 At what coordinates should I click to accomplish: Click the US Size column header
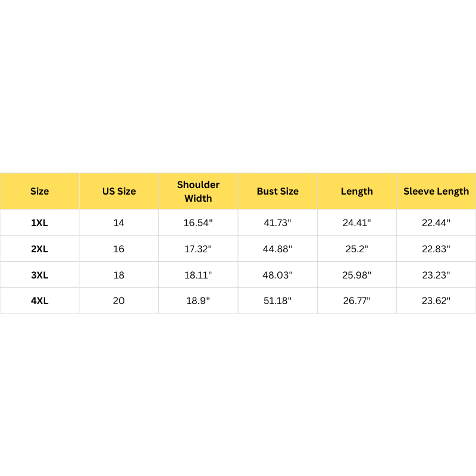click(119, 191)
